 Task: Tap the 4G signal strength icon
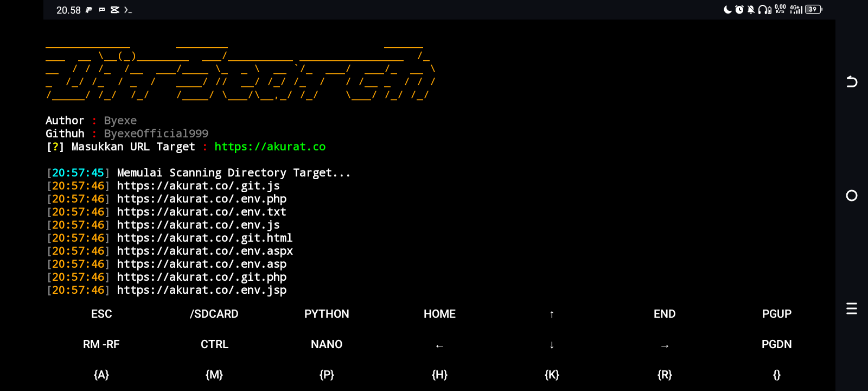coord(796,9)
